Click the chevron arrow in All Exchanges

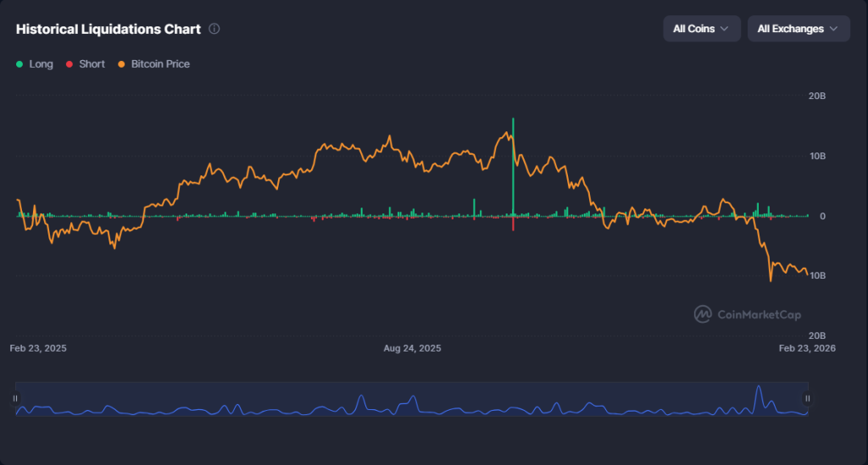(x=833, y=29)
